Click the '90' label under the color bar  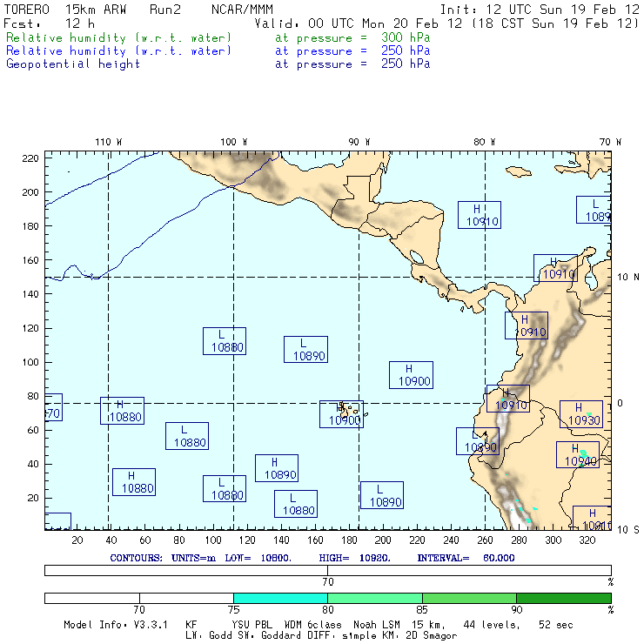[517, 610]
